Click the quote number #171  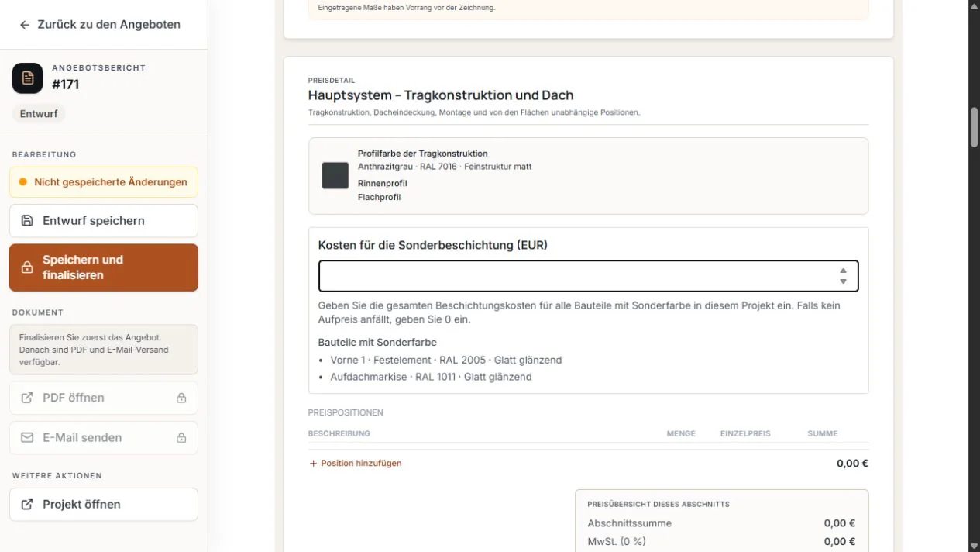(x=66, y=85)
